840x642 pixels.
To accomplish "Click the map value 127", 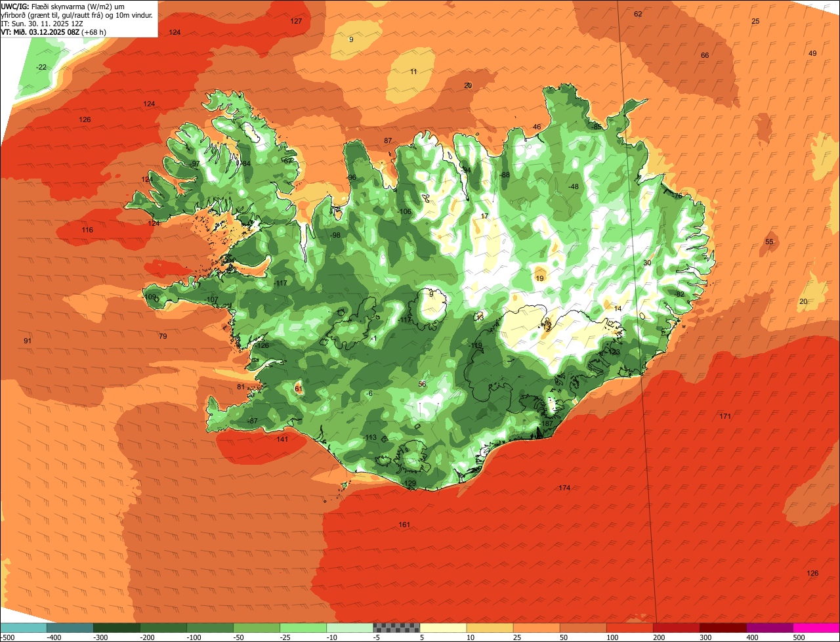I will click(296, 21).
